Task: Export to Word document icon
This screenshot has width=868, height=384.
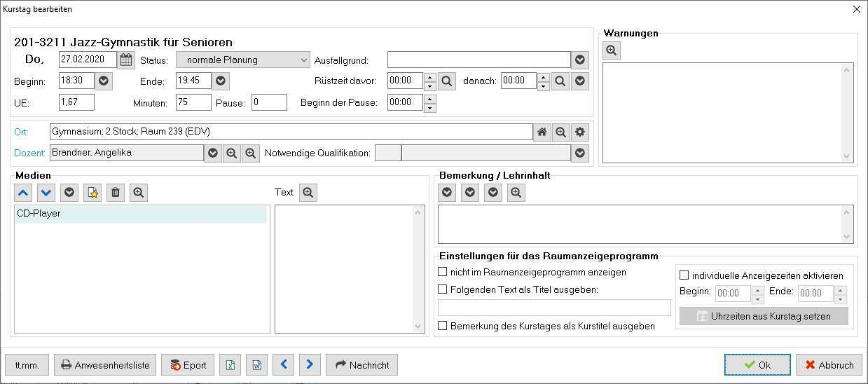Action: tap(256, 365)
